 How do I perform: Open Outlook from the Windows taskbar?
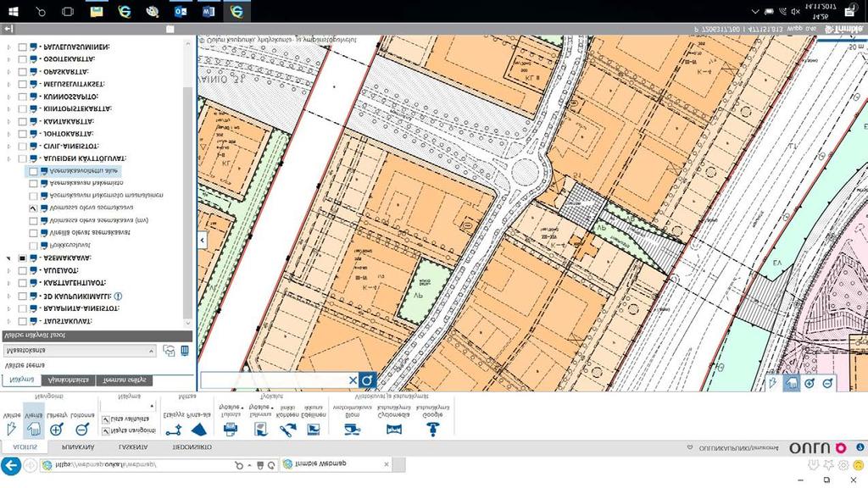pos(181,11)
